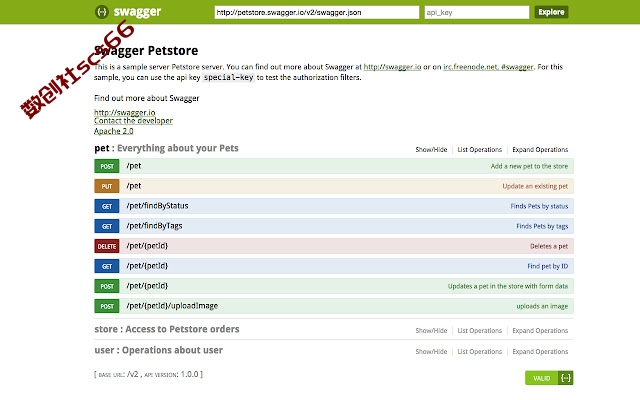Click 'Update an existing pet' text
This screenshot has width=640, height=400.
[x=535, y=186]
